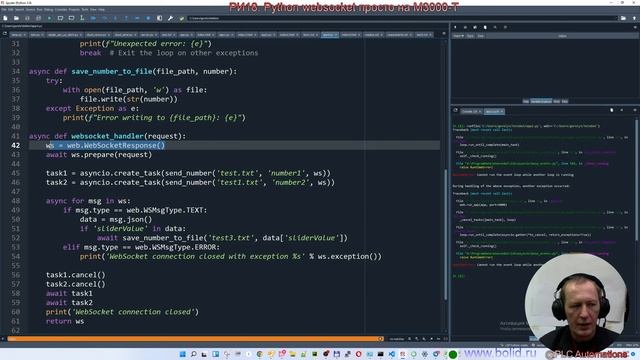Sort by the Name column header
Image resolution: width=640 pixels, height=360 pixels.
[x=458, y=36]
